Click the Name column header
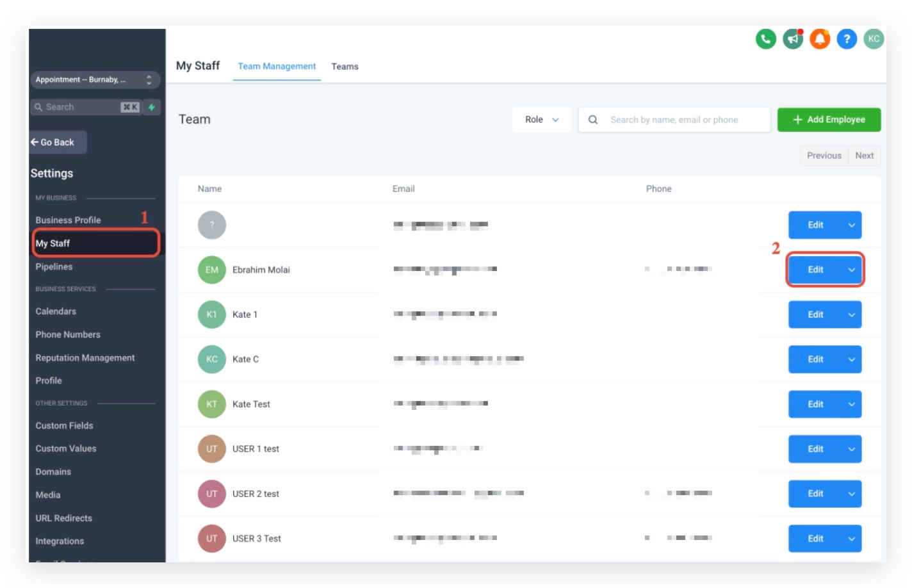Viewport: 912px width, 588px height. [209, 189]
